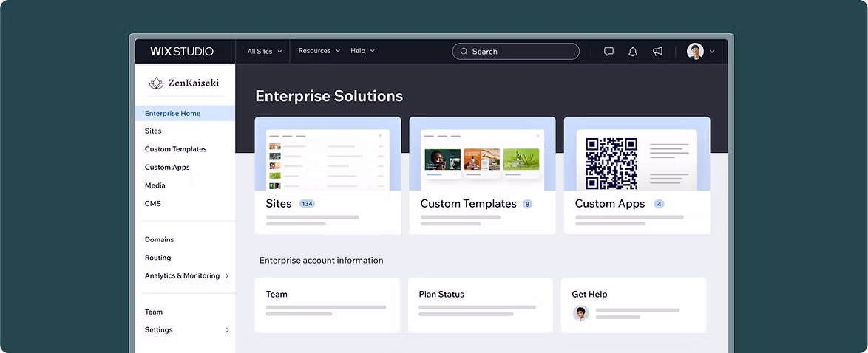Open the Plan Status card
The image size is (868, 353).
(x=480, y=304)
